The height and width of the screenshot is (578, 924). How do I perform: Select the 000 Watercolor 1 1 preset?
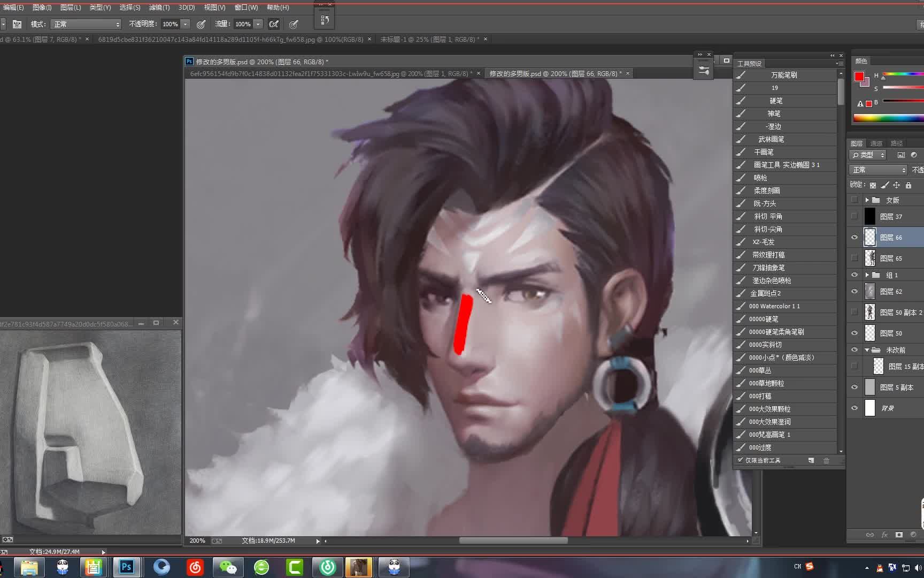click(784, 306)
